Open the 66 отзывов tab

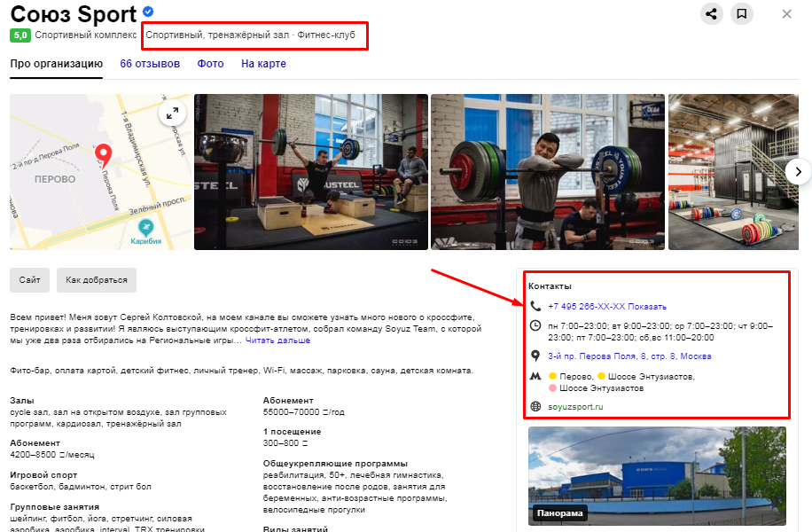click(x=150, y=64)
